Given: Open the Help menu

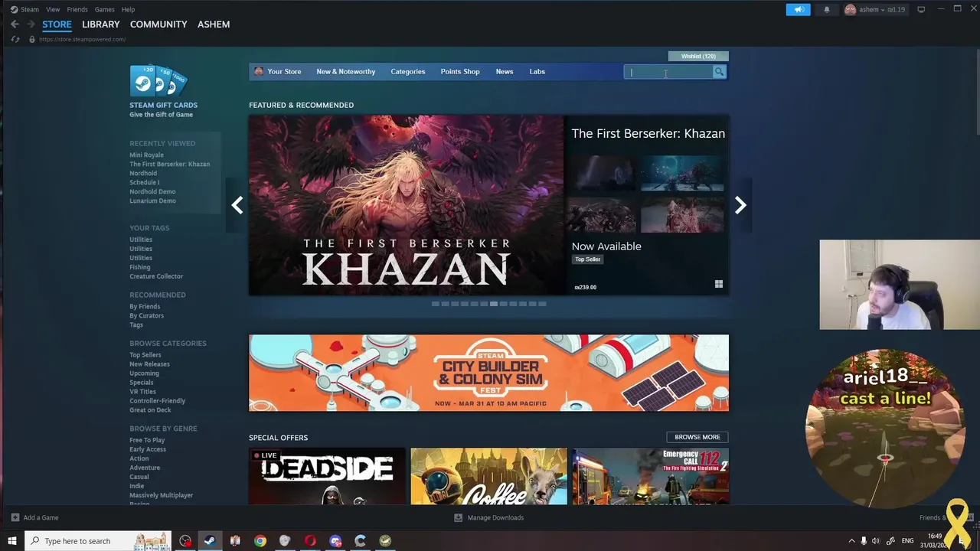Looking at the screenshot, I should pyautogui.click(x=129, y=9).
